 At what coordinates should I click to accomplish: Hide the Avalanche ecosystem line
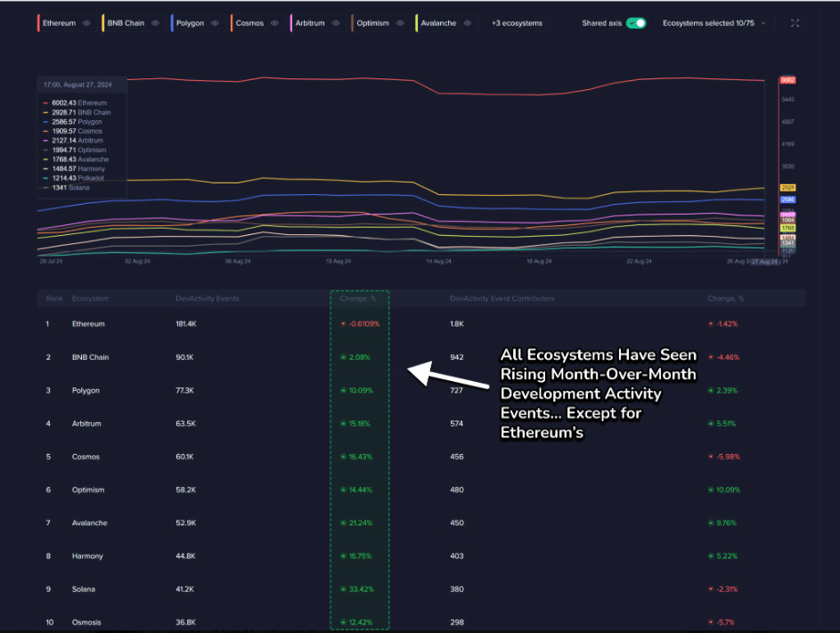(x=468, y=23)
